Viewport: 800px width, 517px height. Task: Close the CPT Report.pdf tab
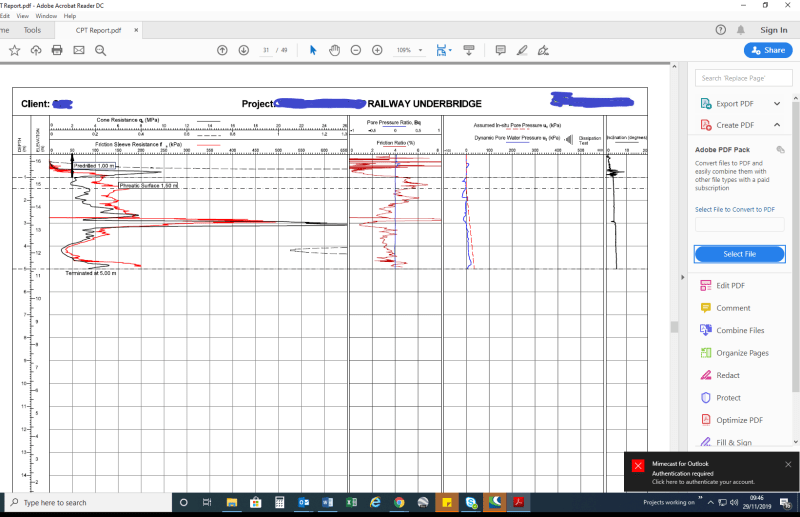coord(136,30)
